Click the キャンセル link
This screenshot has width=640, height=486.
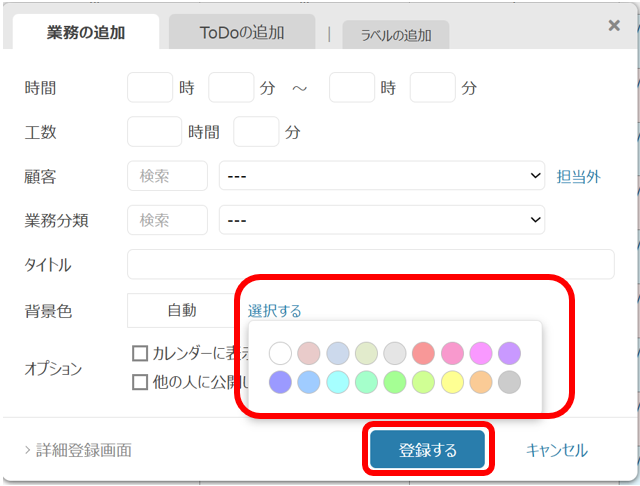click(x=557, y=450)
